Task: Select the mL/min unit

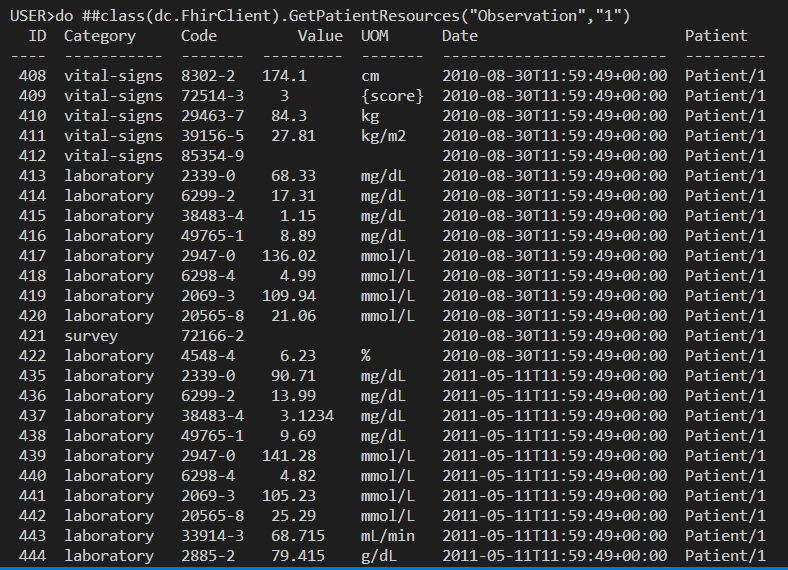Action: [388, 536]
